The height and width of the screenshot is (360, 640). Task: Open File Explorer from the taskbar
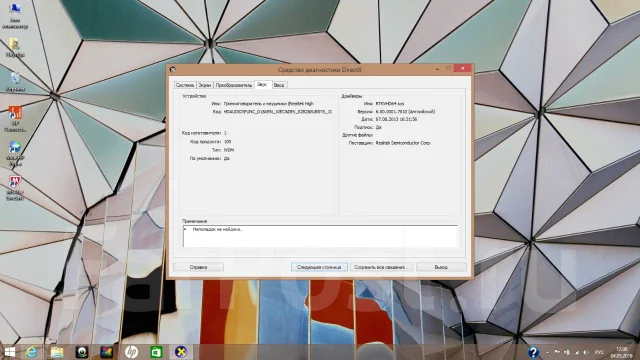pos(57,352)
